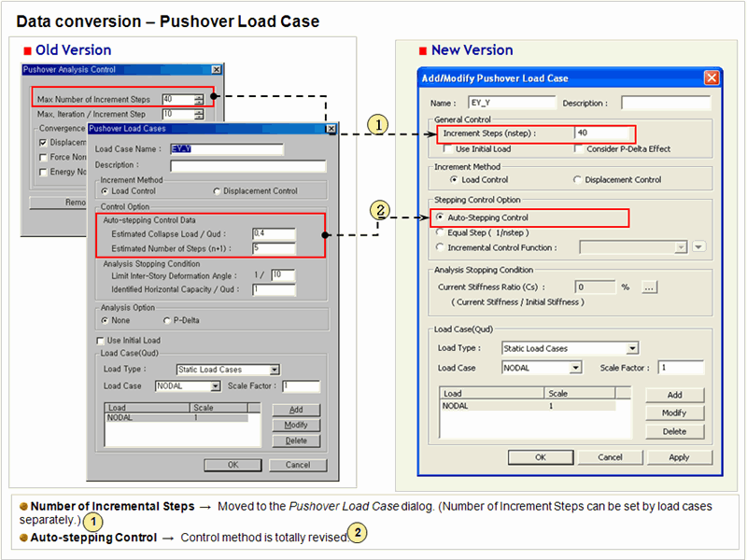The image size is (747, 560).
Task: Check Use Initial Load in new version
Action: 448,149
